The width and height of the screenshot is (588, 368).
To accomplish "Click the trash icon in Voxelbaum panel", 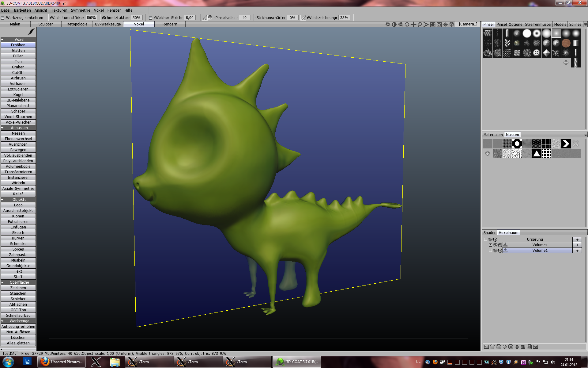I will pyautogui.click(x=492, y=347).
